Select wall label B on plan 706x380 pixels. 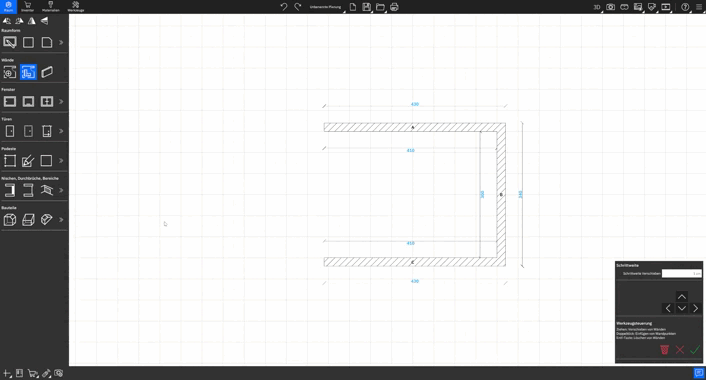(x=501, y=195)
